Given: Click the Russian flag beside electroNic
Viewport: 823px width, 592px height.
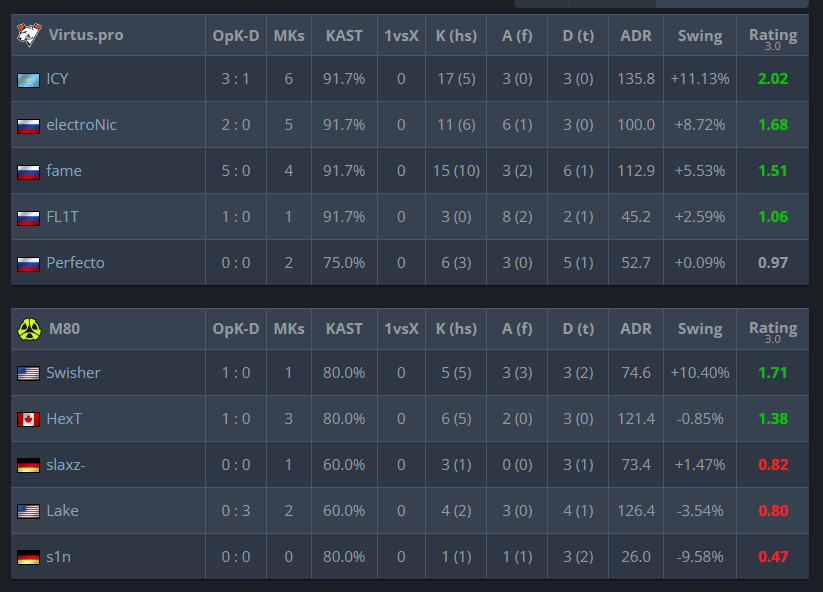Looking at the screenshot, I should [28, 126].
